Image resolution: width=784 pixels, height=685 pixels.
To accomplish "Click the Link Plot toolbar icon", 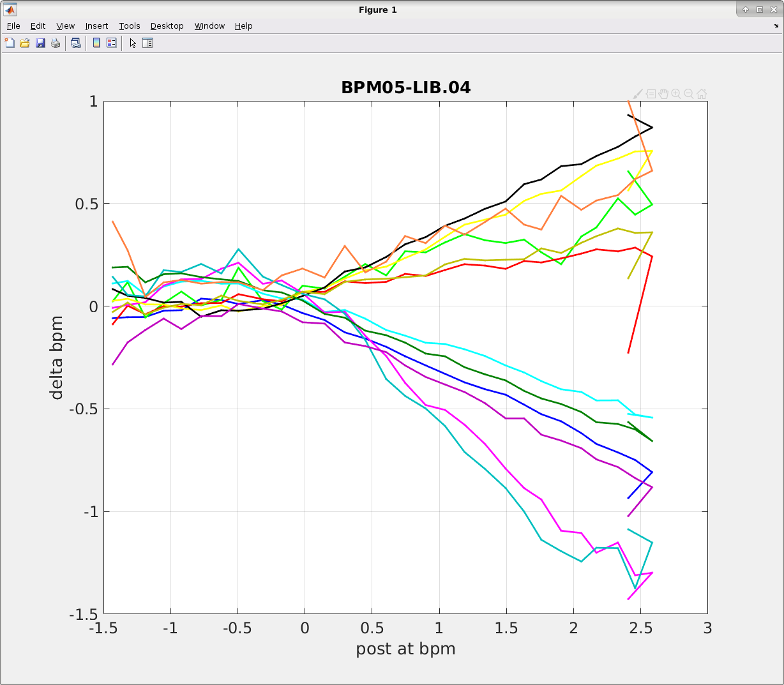I will [x=75, y=43].
